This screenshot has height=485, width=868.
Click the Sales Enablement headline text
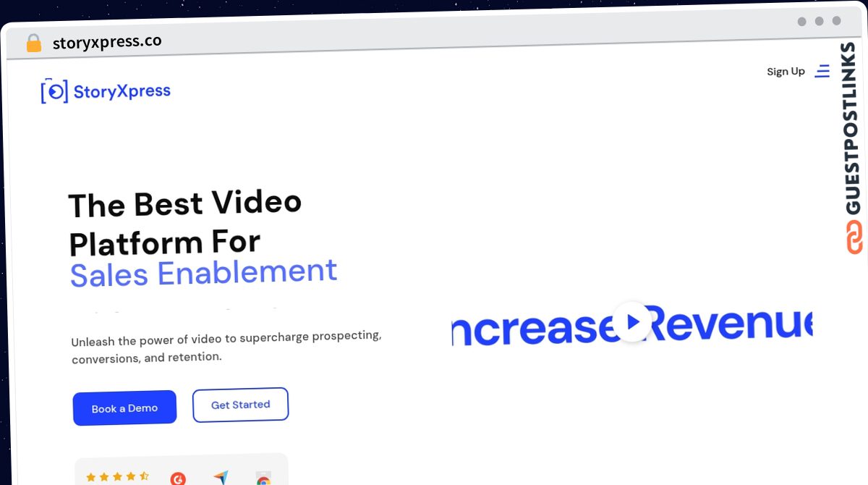(203, 273)
